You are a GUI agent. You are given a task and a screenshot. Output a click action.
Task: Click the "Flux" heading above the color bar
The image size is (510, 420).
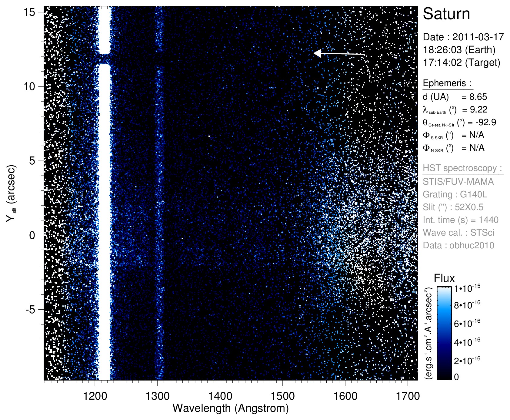pyautogui.click(x=444, y=278)
